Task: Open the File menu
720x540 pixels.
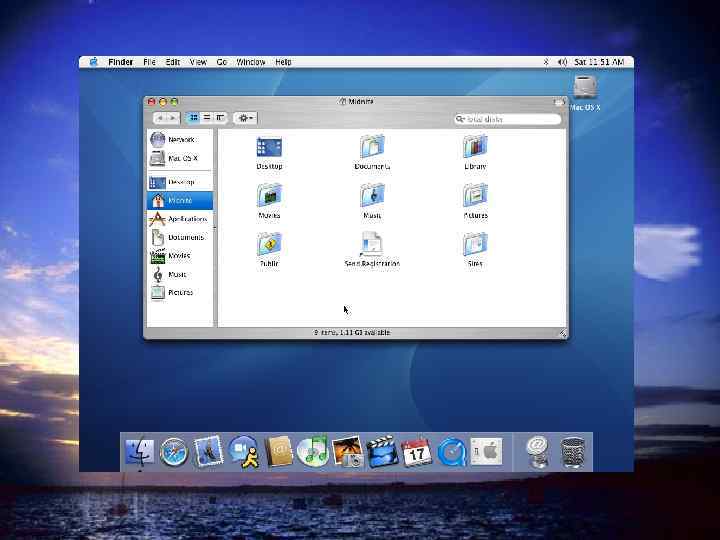Action: coord(149,62)
